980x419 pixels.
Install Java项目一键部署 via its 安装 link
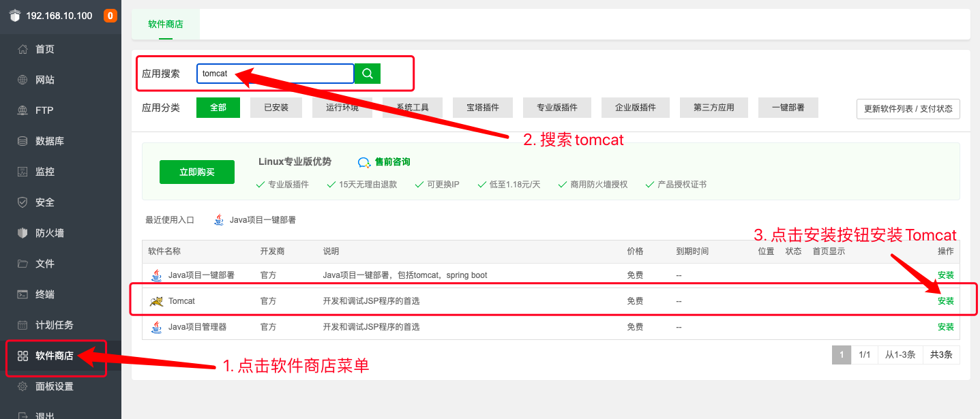point(946,275)
